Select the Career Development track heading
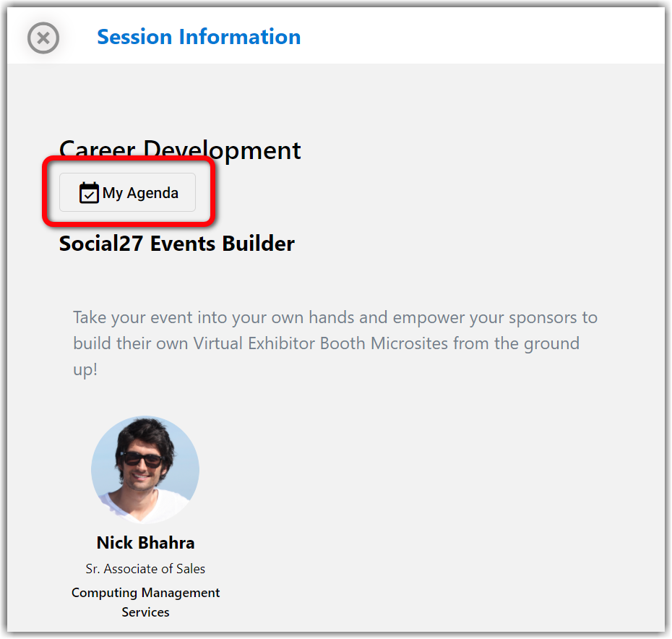672x639 pixels. coord(180,150)
